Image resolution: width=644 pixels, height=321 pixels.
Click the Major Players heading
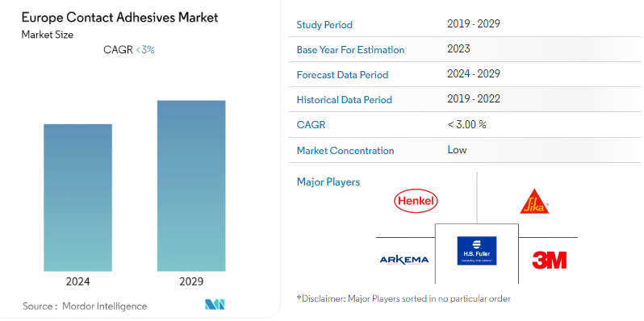coord(328,181)
